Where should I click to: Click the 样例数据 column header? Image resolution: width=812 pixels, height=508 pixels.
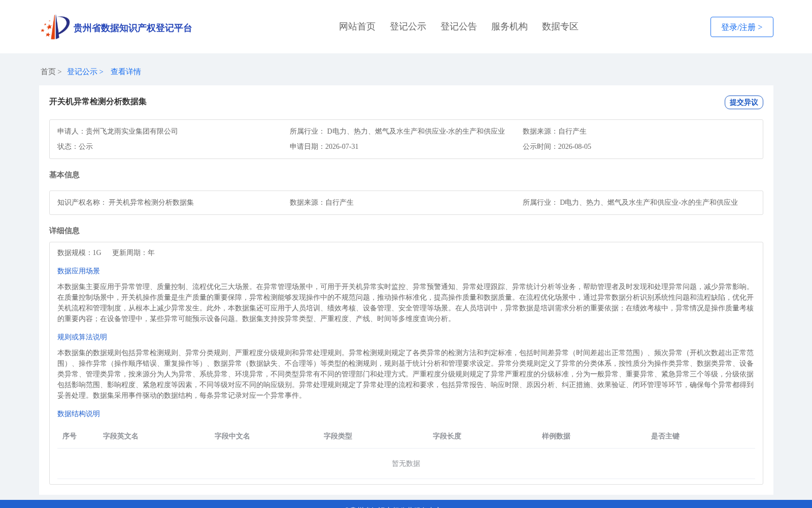click(556, 436)
